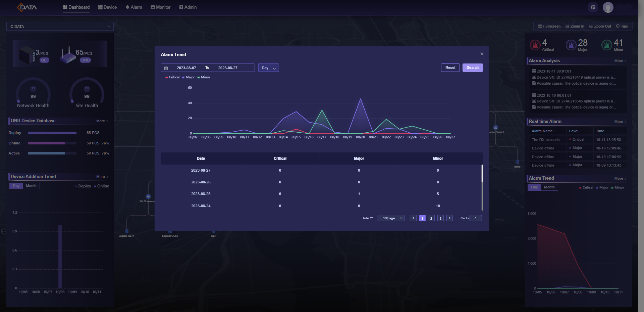Screen dimensions: 644x312
Task: Select Day in Device Addition Trend
Action: pos(16,186)
